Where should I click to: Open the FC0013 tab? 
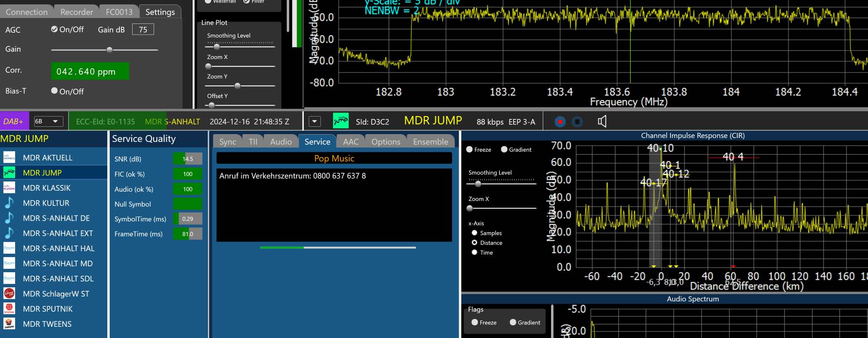click(119, 12)
